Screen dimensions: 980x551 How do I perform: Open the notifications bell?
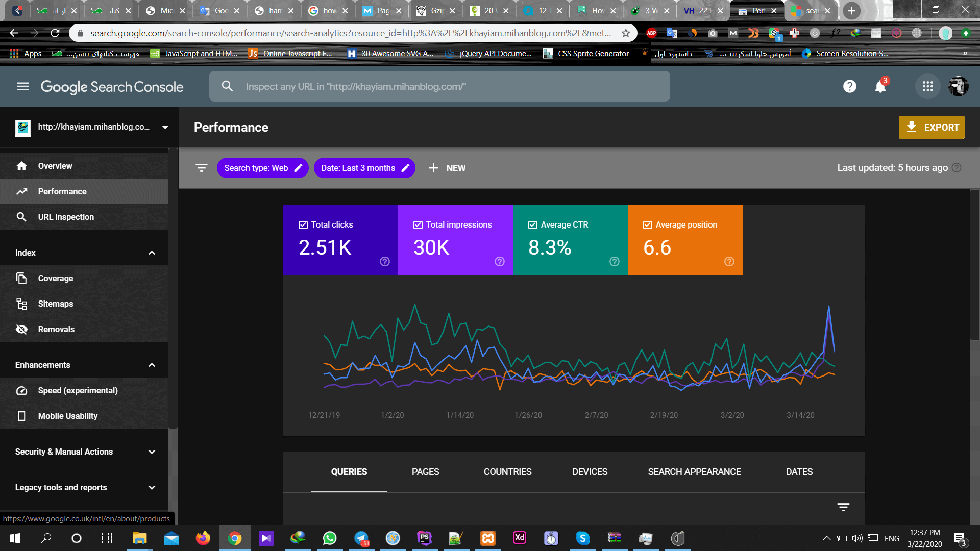point(880,86)
